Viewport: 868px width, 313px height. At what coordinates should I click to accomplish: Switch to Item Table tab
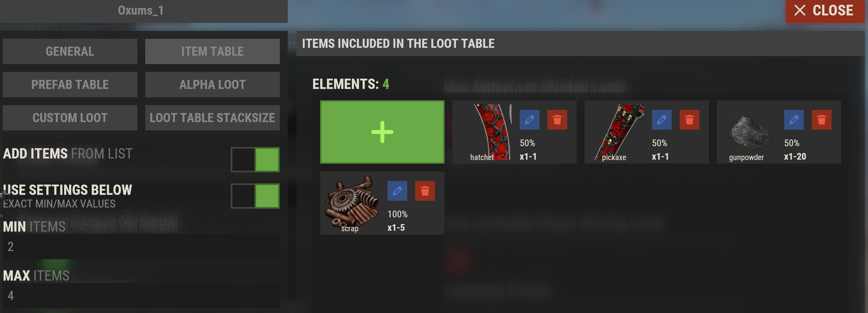point(213,51)
